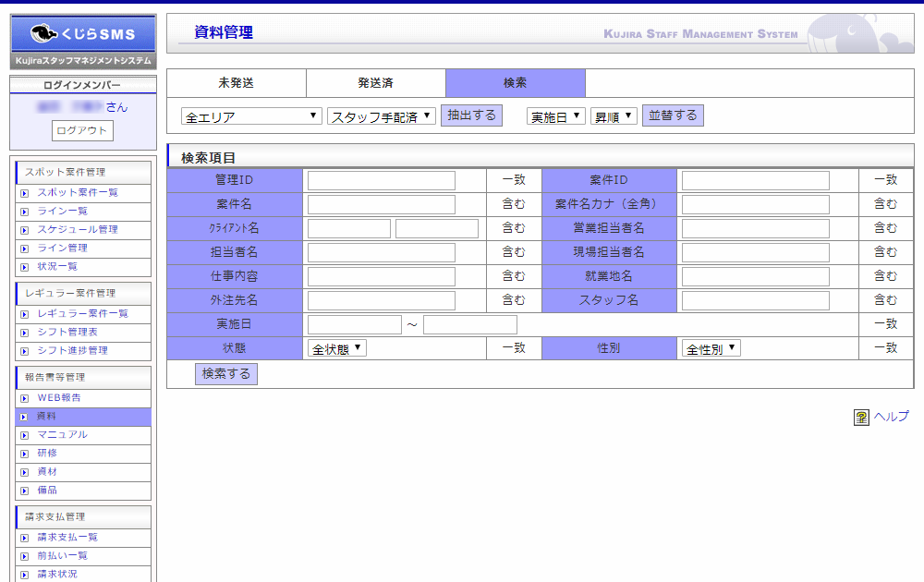Open the 全性別 gender dropdown
This screenshot has height=582, width=924.
[711, 348]
